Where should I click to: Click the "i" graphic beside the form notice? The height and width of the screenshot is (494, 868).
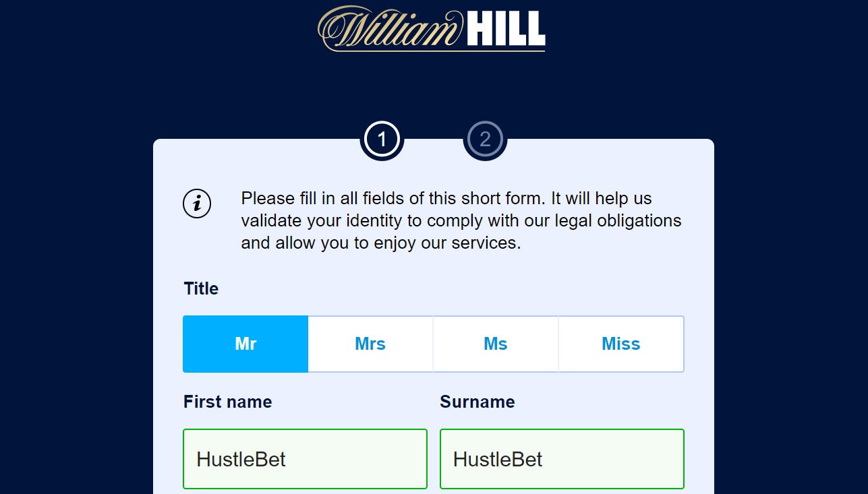point(197,204)
